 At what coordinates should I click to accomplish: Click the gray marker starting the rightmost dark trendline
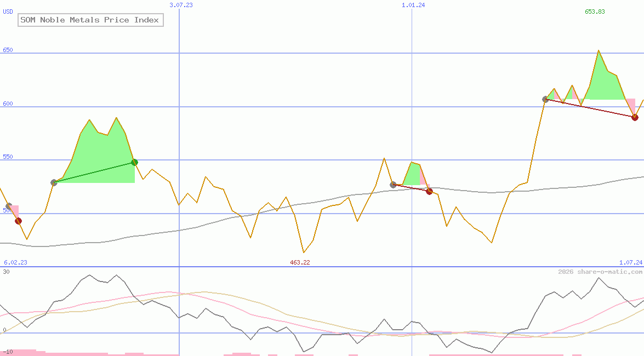coord(546,99)
